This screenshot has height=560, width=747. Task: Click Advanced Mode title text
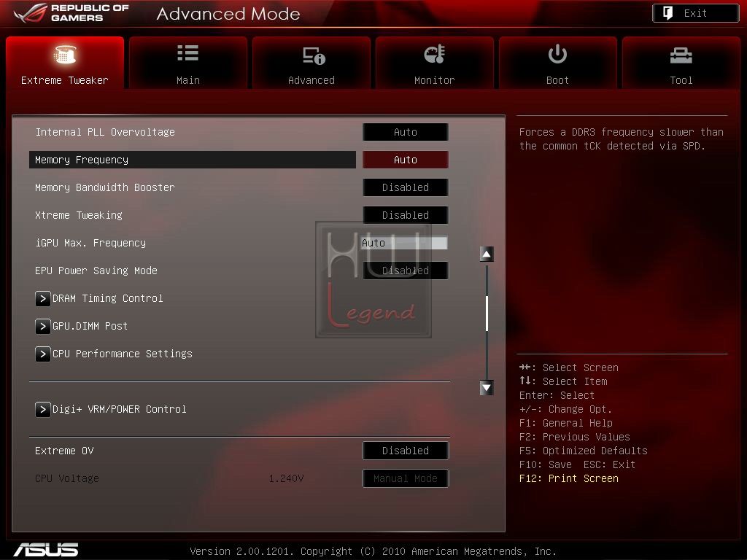(228, 14)
